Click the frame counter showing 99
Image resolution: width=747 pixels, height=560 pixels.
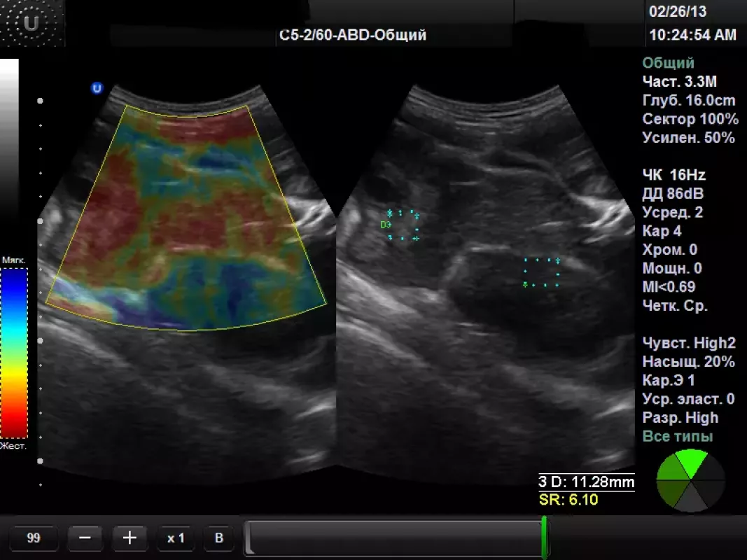(x=34, y=538)
